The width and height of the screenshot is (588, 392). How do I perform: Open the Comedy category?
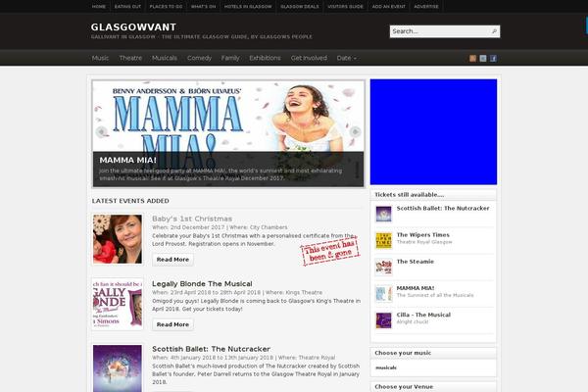tap(199, 58)
